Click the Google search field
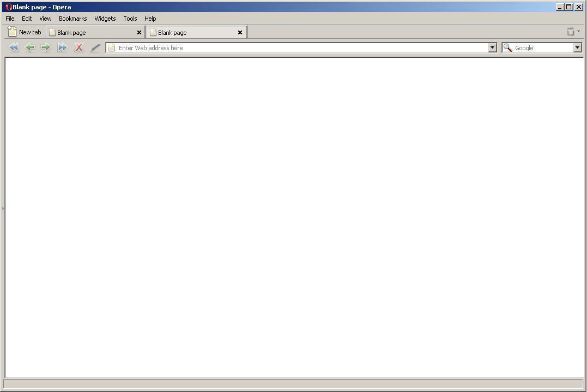 click(x=543, y=47)
